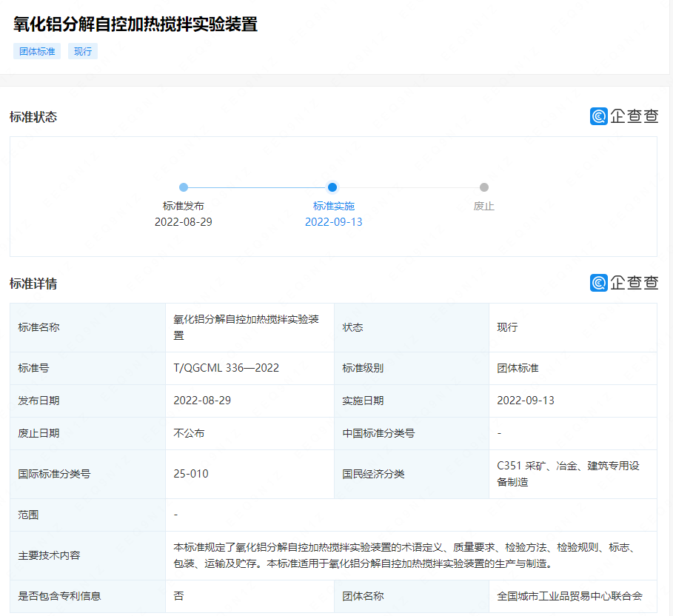Click the gray 废止 timeline dot
The image size is (673, 616).
[x=484, y=187]
